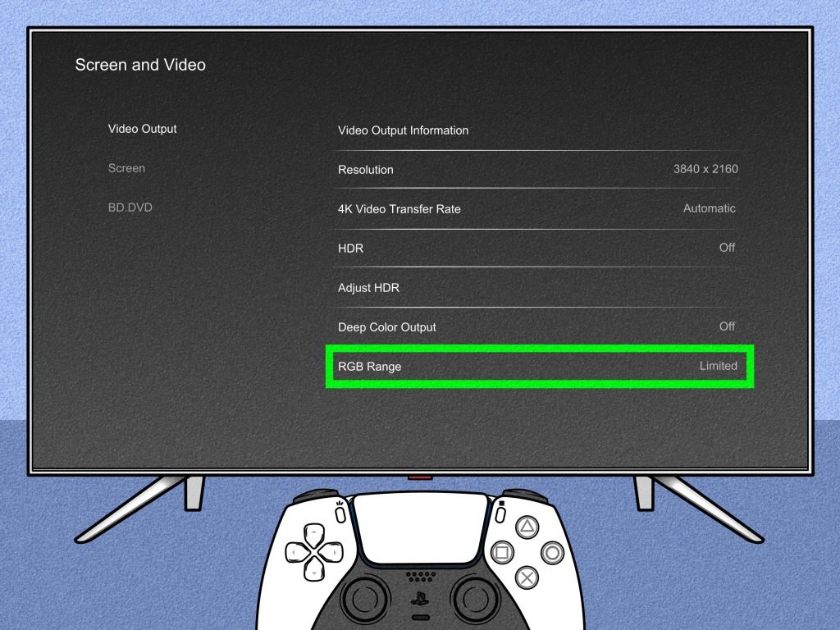Toggle the HDR setting currently Off
This screenshot has width=840, height=630.
tap(536, 248)
